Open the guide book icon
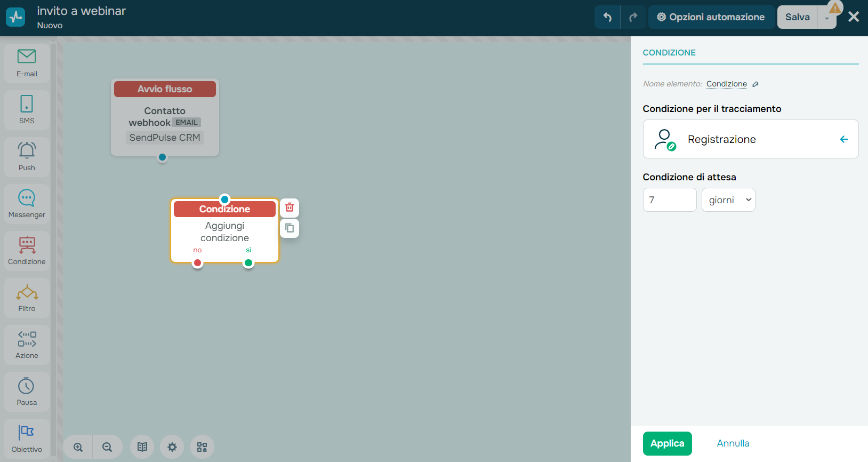 [x=142, y=447]
